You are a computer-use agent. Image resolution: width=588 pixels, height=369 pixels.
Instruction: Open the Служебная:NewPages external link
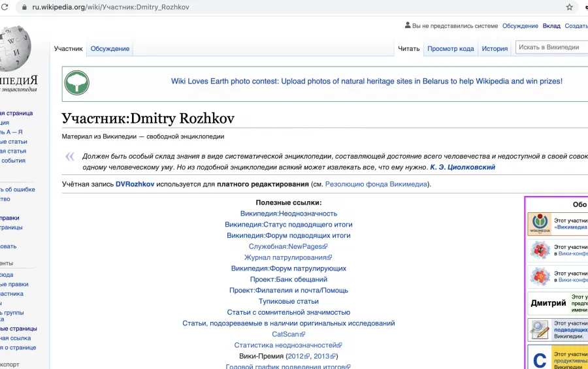coord(287,246)
